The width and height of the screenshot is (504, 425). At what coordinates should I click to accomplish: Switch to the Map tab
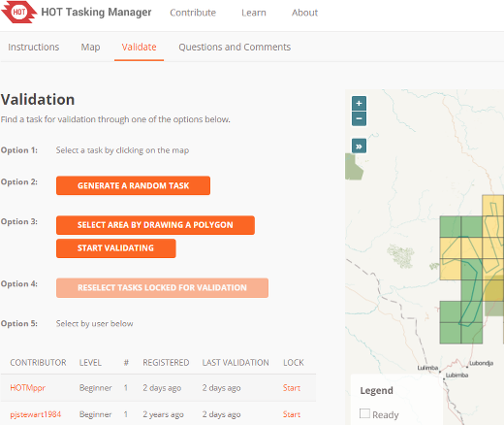(x=90, y=48)
